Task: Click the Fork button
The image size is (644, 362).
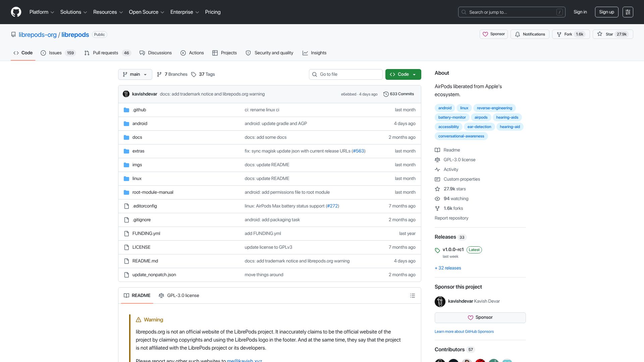Action: pyautogui.click(x=571, y=34)
